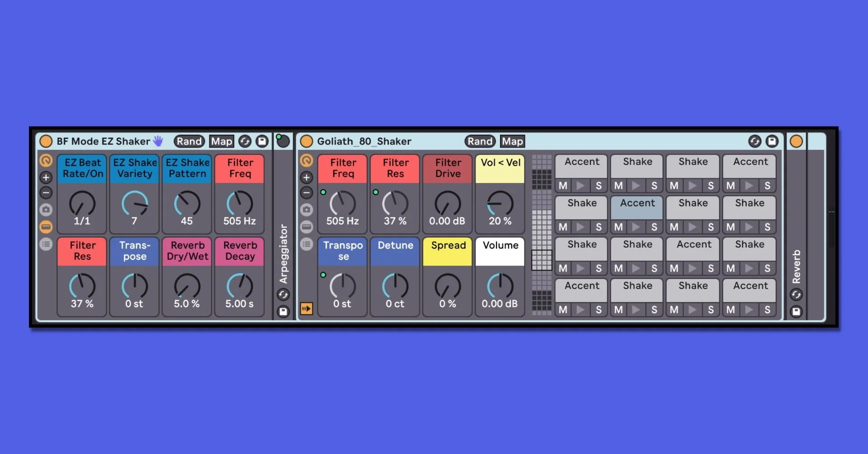This screenshot has width=868, height=454.
Task: Click the hot-swap circular arrows on Goliath_80_Shaker
Action: click(754, 141)
